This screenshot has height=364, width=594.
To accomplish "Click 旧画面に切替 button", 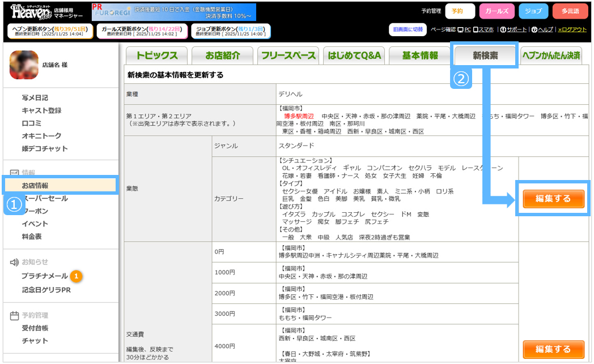I will pos(407,29).
